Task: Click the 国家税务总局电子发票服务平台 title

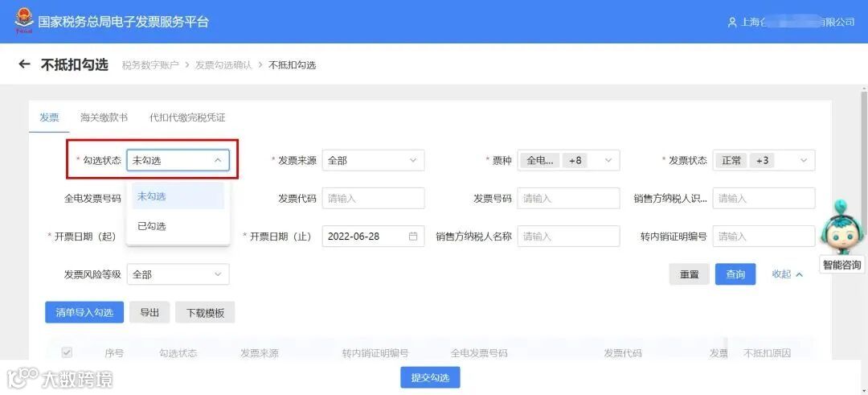Action: coord(124,23)
